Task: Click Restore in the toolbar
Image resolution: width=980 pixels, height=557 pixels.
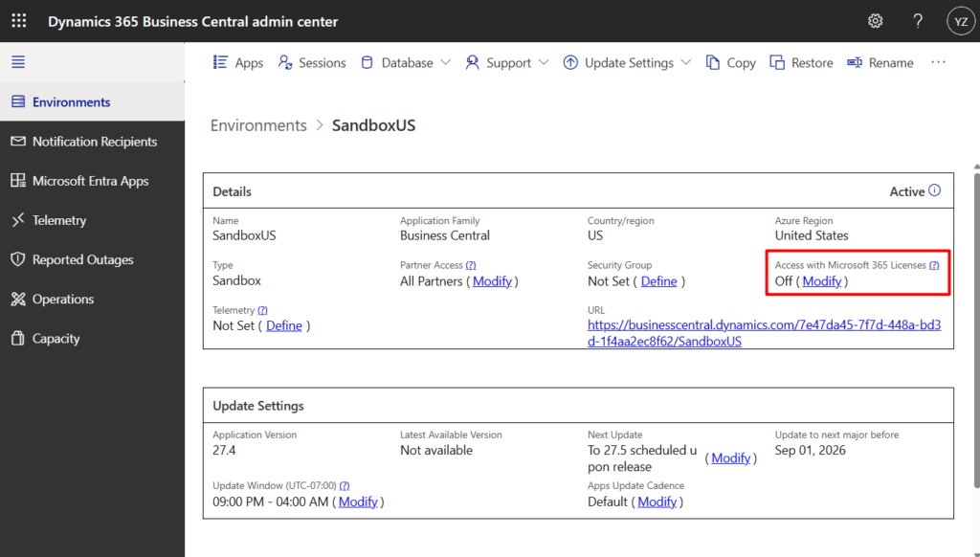Action: coord(801,62)
